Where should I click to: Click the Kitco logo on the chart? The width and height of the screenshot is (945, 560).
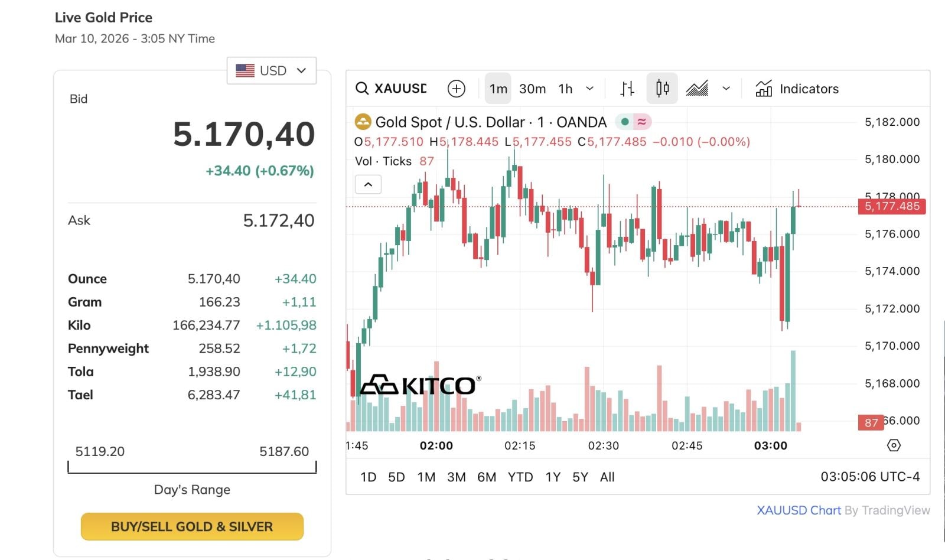[x=420, y=385]
